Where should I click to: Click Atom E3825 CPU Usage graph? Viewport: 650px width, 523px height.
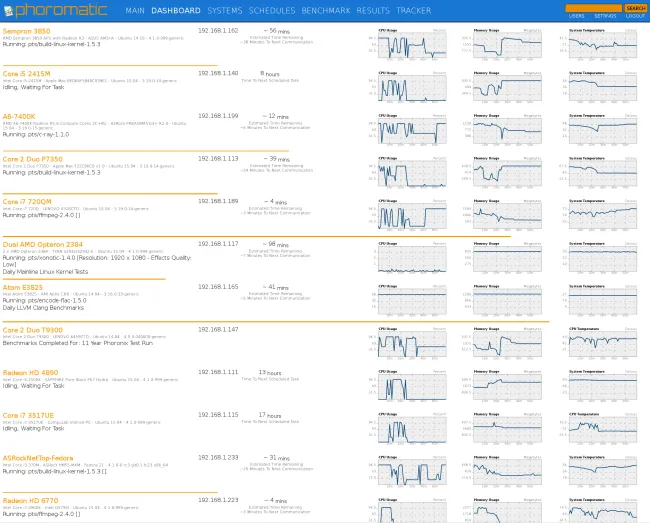click(x=412, y=301)
